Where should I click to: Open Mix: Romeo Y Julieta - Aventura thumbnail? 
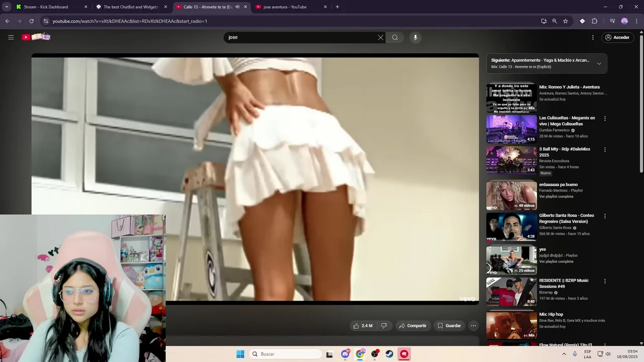[x=511, y=98]
